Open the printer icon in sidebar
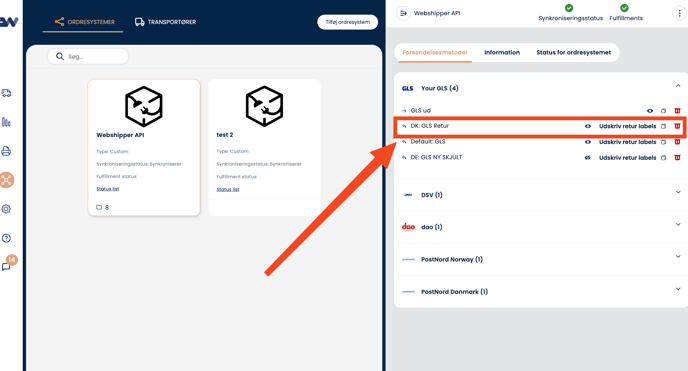The height and width of the screenshot is (371, 688). coord(6,151)
